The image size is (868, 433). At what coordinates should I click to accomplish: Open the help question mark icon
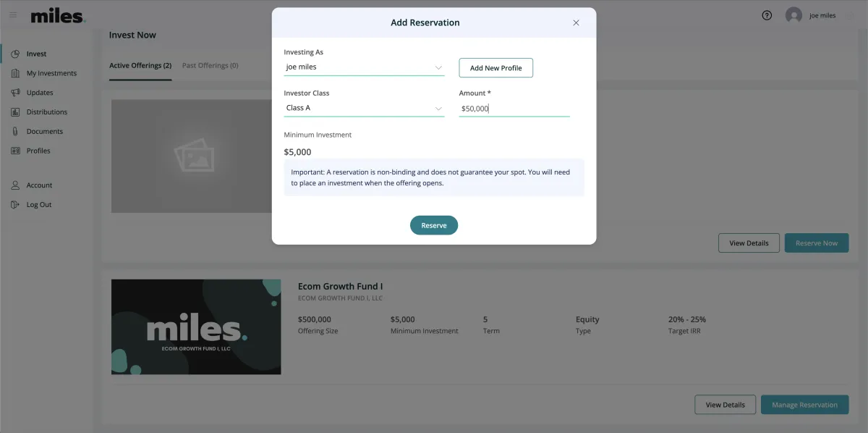point(767,15)
